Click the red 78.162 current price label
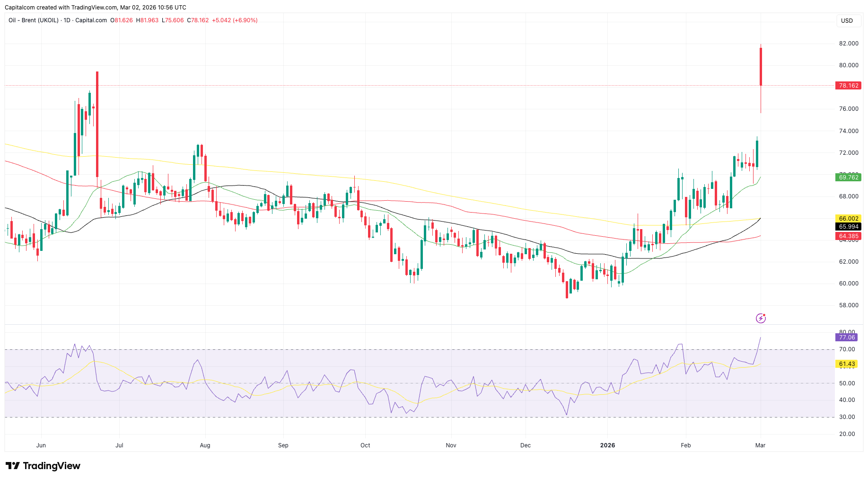This screenshot has width=868, height=480. tap(848, 86)
